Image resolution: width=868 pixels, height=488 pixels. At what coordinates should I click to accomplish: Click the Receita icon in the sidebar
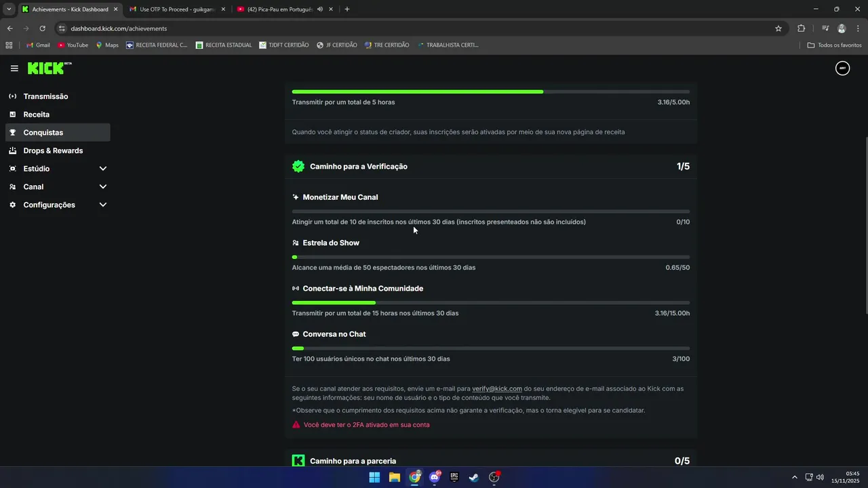click(12, 115)
